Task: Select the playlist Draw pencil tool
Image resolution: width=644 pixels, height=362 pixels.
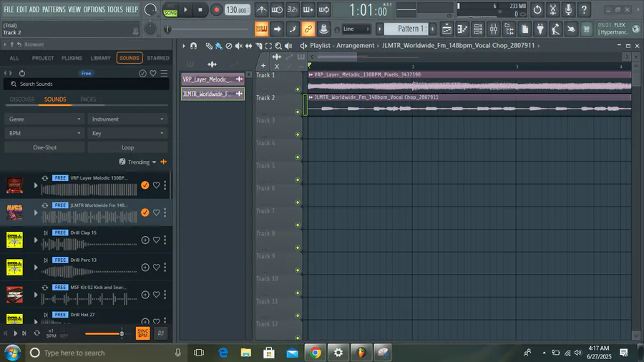Action: (209, 46)
